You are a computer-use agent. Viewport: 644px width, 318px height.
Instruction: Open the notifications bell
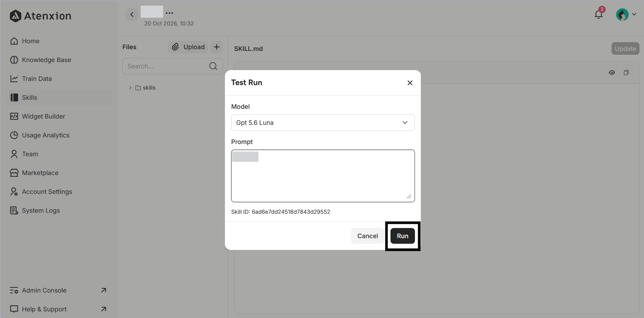point(599,14)
